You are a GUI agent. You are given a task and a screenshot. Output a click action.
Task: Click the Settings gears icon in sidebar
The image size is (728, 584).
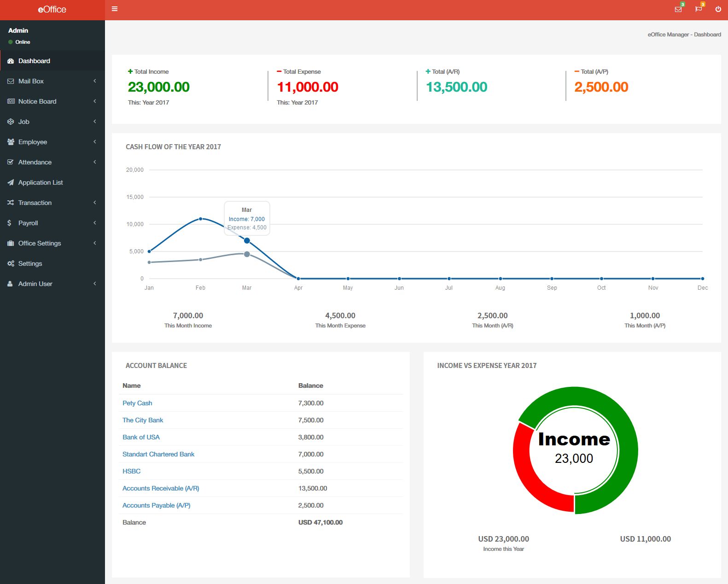point(11,263)
